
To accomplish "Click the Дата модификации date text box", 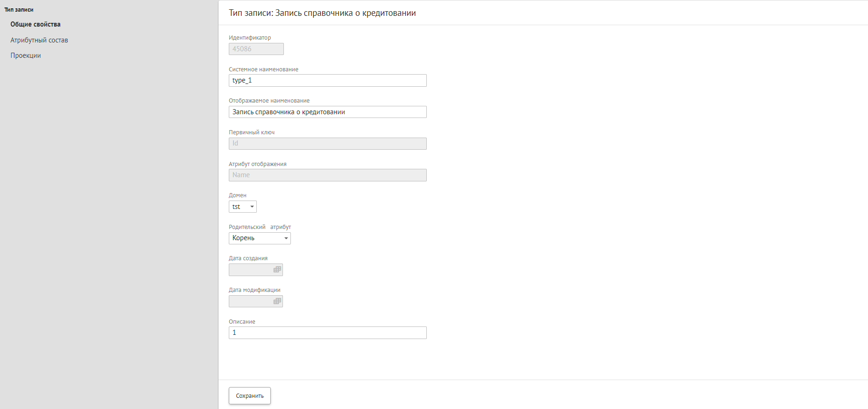I will coord(250,301).
